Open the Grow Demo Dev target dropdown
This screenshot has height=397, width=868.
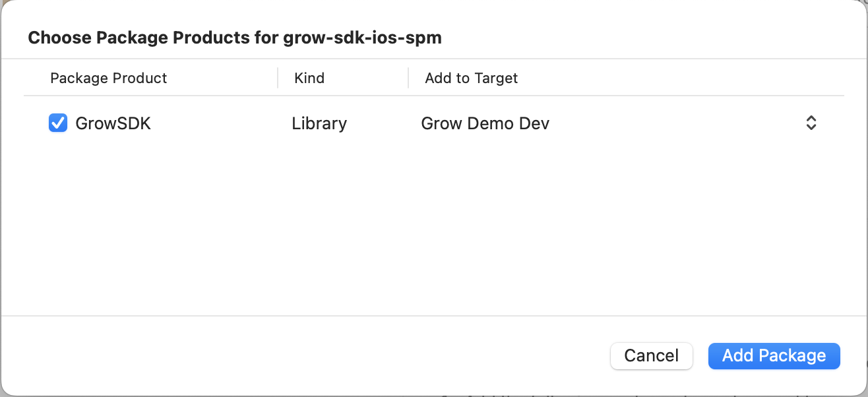pos(485,123)
